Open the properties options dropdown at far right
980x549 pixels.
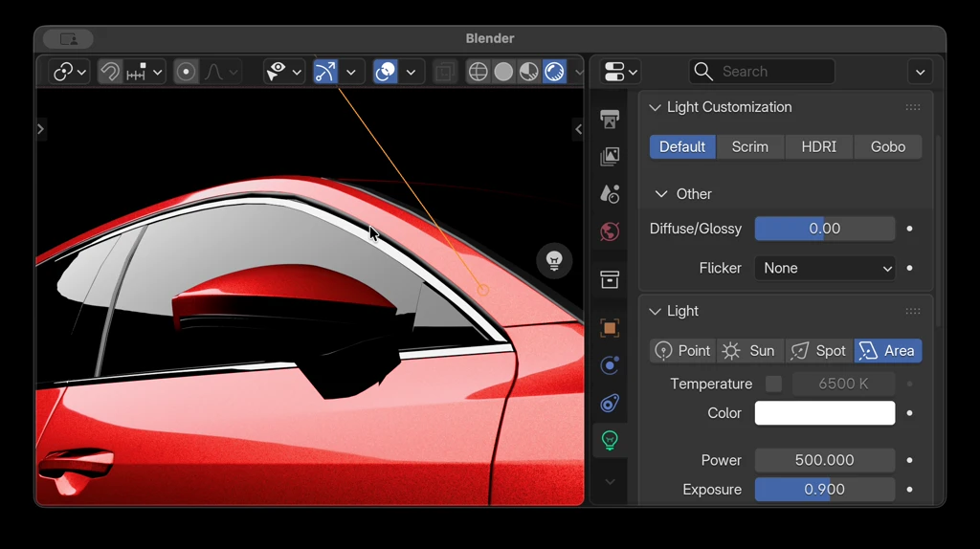[x=920, y=72]
